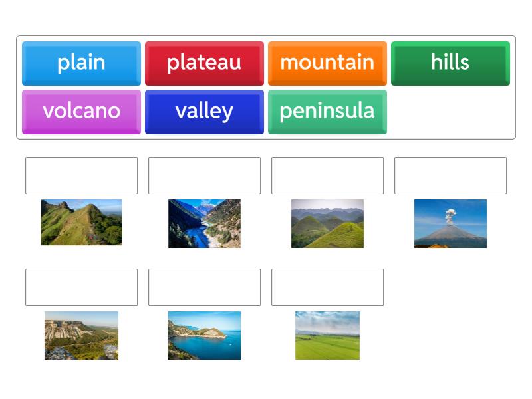Select the 'volcano' word tile
The image size is (532, 399).
[81, 112]
